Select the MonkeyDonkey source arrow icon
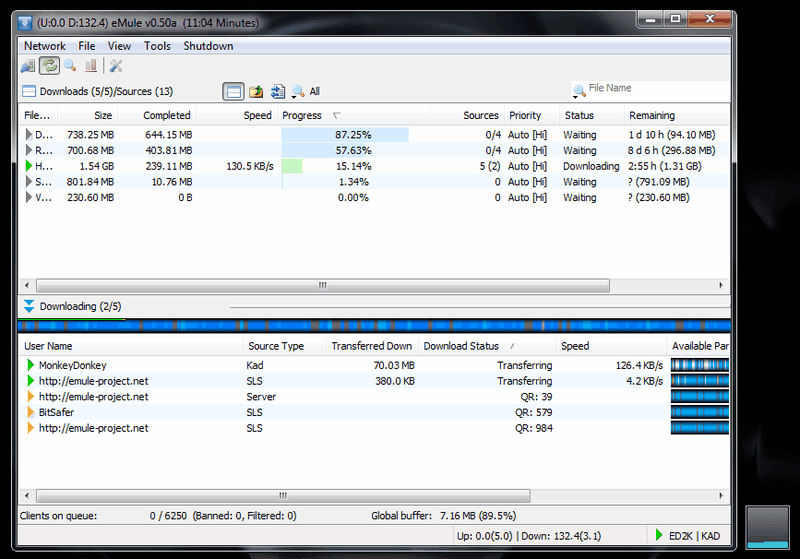The height and width of the screenshot is (559, 800). click(x=31, y=365)
